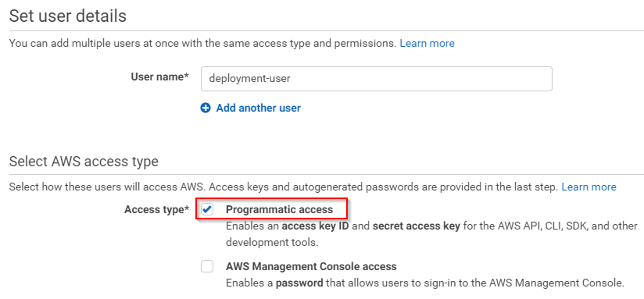Click the "development tools." description line
Screen dimensions: 644x299
272,242
